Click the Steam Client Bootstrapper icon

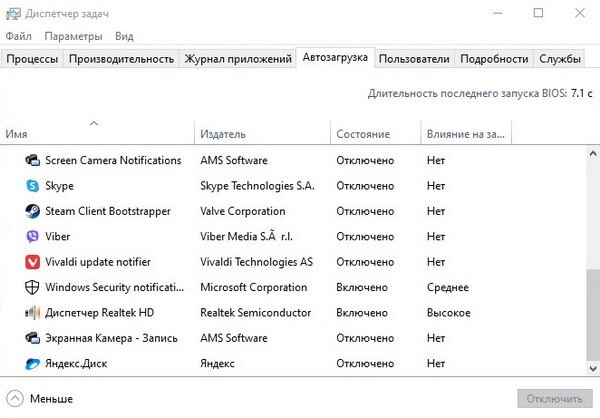coord(33,211)
